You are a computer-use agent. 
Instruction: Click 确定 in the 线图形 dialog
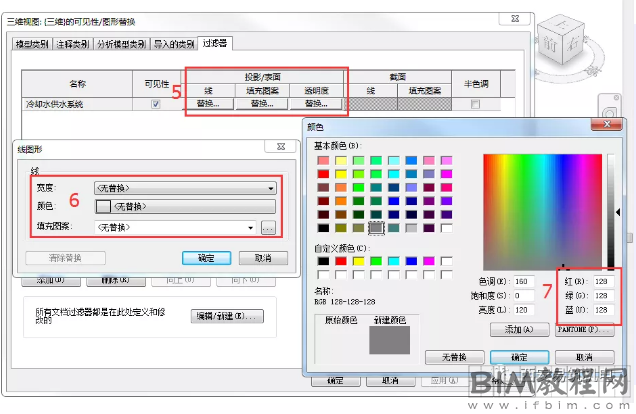pos(206,258)
